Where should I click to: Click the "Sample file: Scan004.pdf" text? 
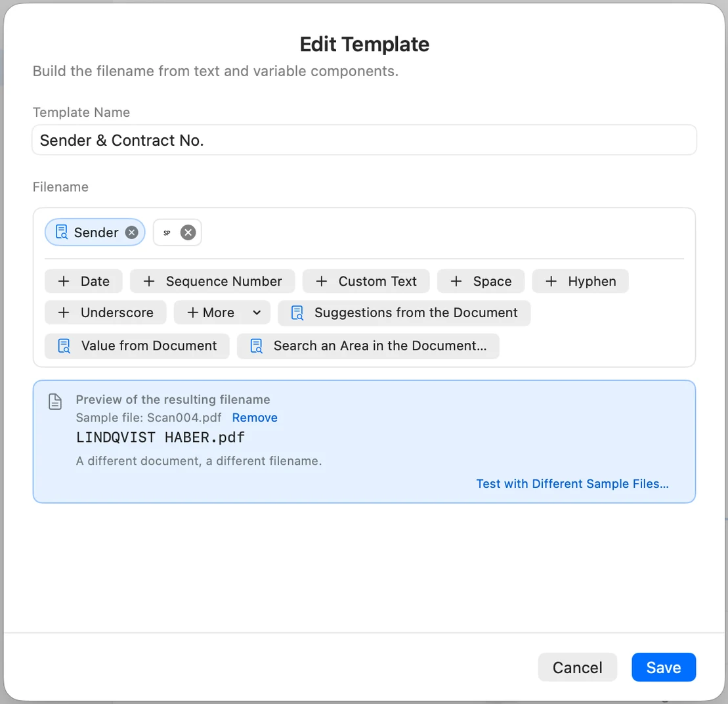pos(148,418)
